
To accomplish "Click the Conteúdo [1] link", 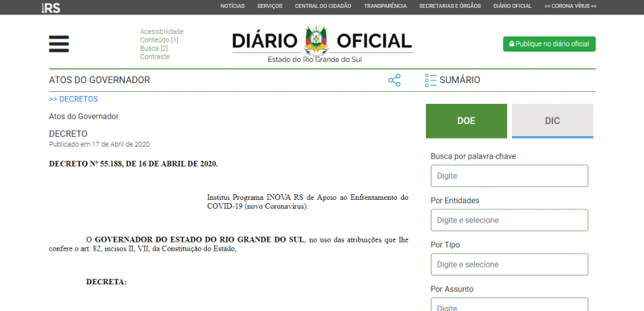I will click(x=159, y=39).
